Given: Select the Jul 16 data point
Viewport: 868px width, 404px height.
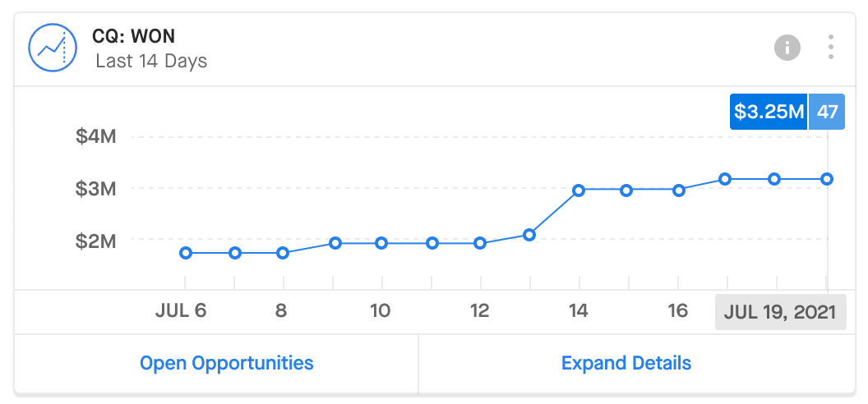Looking at the screenshot, I should 679,191.
